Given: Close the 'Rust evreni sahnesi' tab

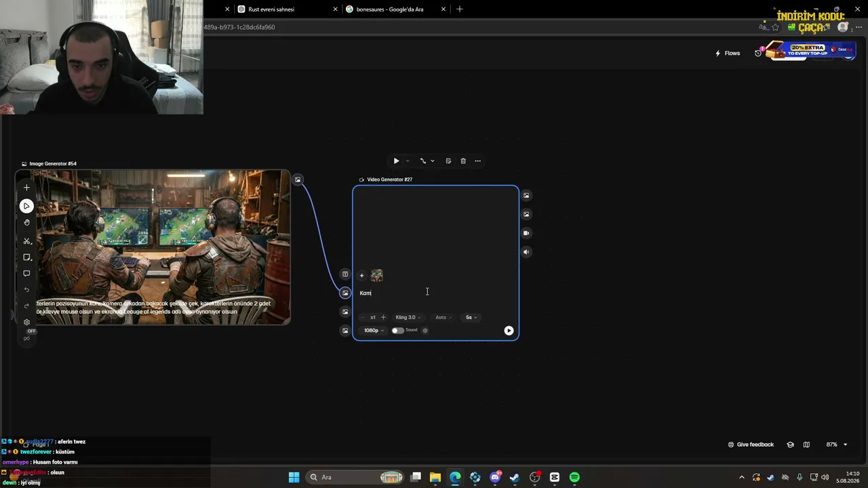Looking at the screenshot, I should pyautogui.click(x=335, y=9).
